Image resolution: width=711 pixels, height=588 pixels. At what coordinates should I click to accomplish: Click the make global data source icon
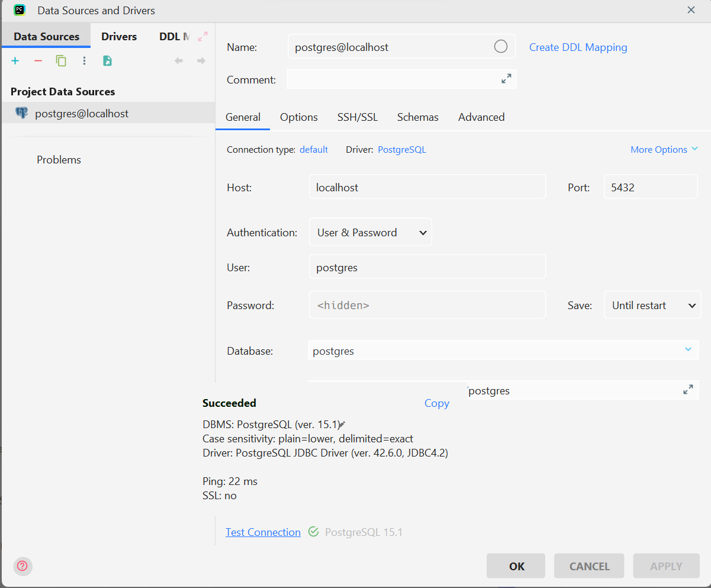pos(107,61)
